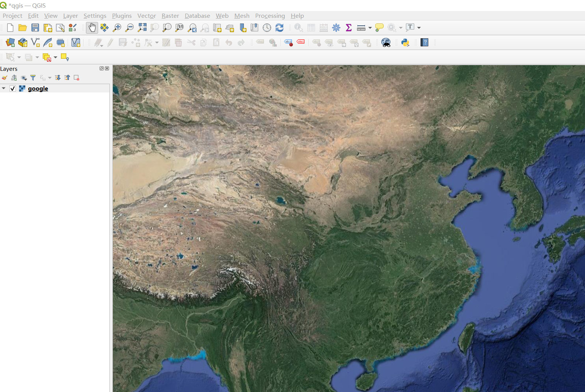The image size is (585, 392).
Task: Click Select by Location icon
Action: pos(65,57)
